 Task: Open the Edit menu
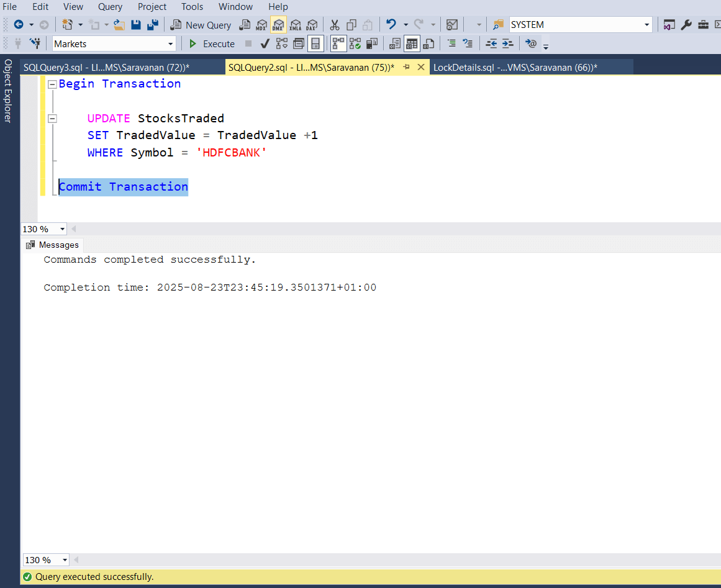(40, 6)
